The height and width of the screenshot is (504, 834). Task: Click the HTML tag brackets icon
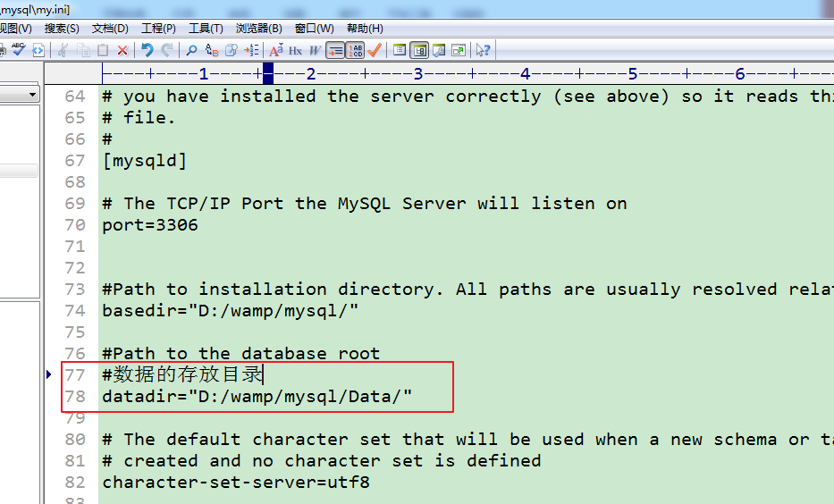coord(38,50)
